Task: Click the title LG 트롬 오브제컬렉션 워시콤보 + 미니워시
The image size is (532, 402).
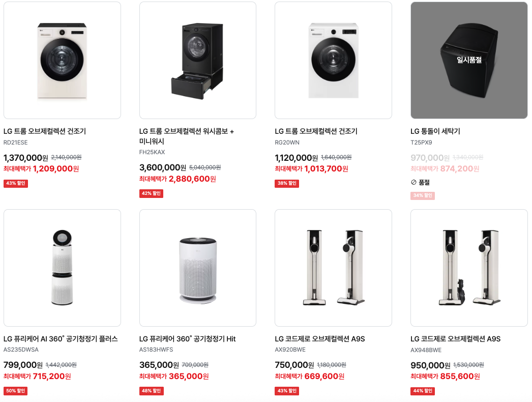Action: tap(186, 136)
